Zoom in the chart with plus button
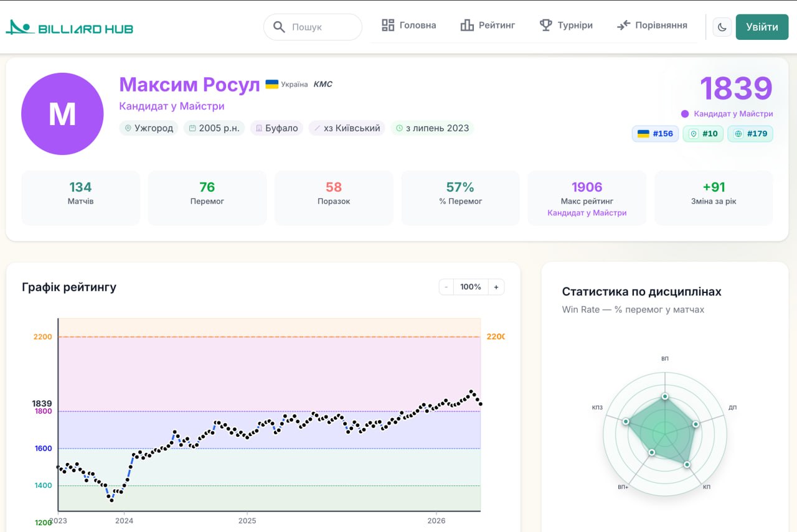 [x=496, y=287]
